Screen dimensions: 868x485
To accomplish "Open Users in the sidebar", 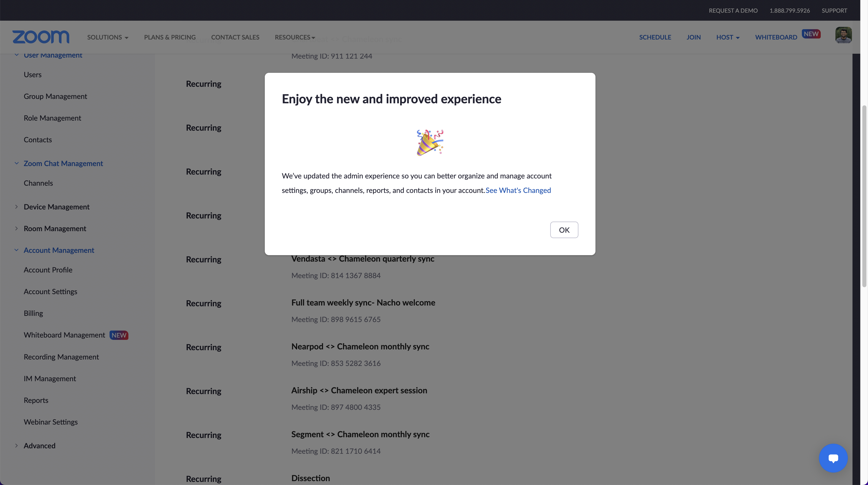I will coord(33,74).
